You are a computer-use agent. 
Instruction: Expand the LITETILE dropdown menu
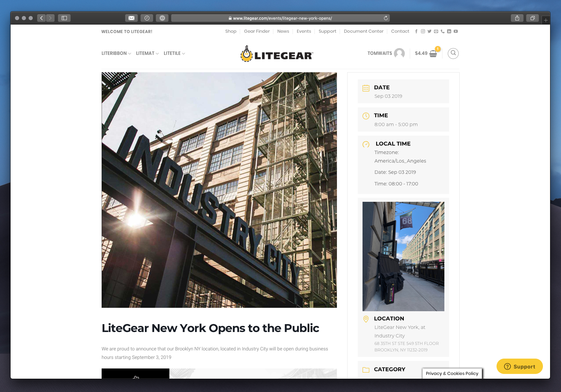(x=174, y=53)
